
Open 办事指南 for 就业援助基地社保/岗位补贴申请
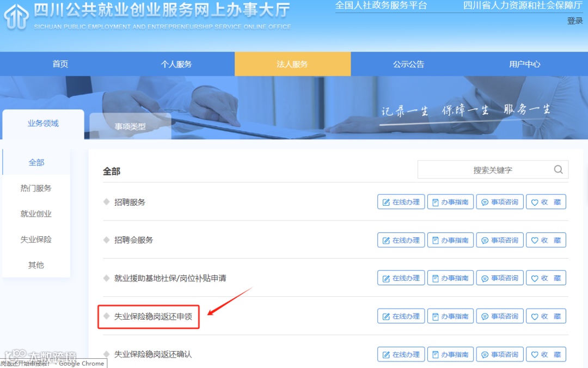pyautogui.click(x=450, y=278)
